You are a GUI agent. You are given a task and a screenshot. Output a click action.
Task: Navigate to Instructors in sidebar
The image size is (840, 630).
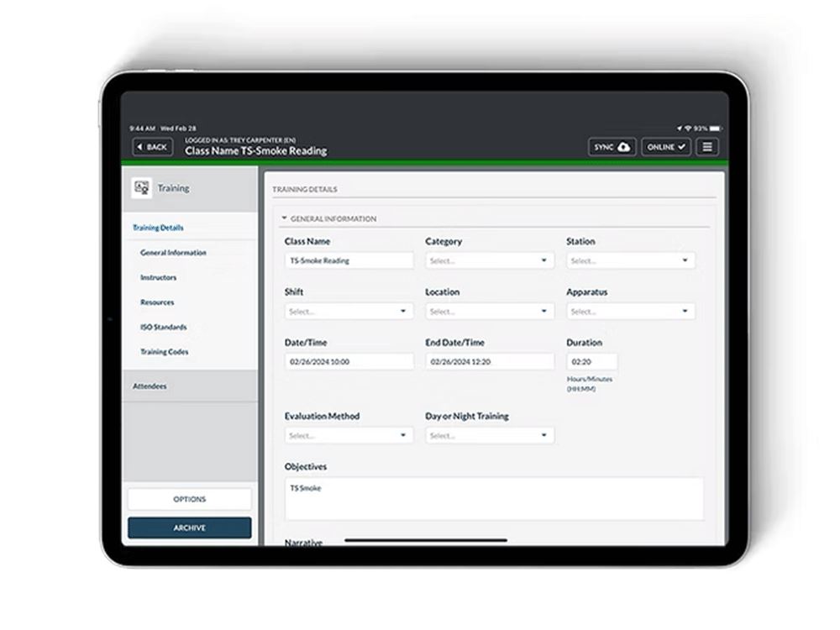click(x=158, y=277)
